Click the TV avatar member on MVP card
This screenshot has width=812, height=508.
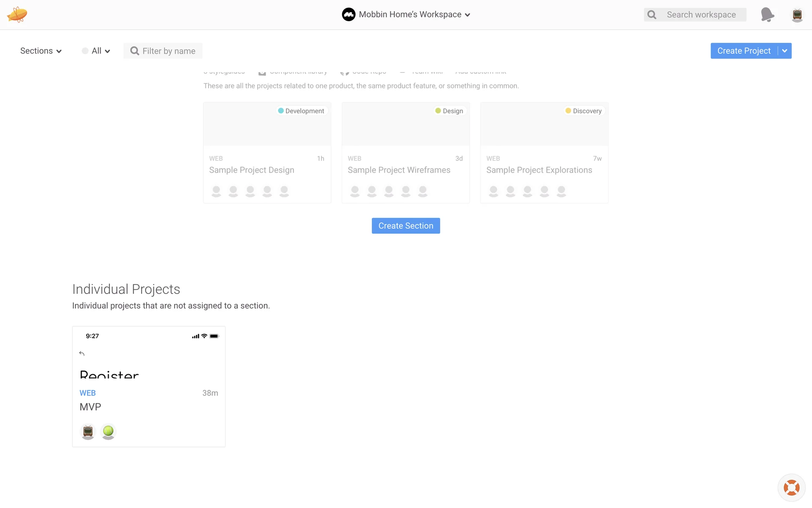pos(88,431)
